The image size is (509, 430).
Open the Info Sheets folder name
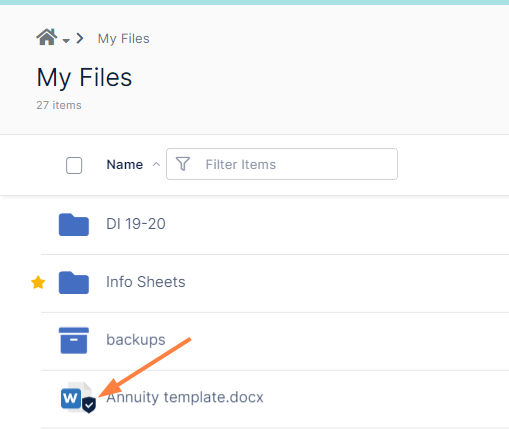click(146, 282)
